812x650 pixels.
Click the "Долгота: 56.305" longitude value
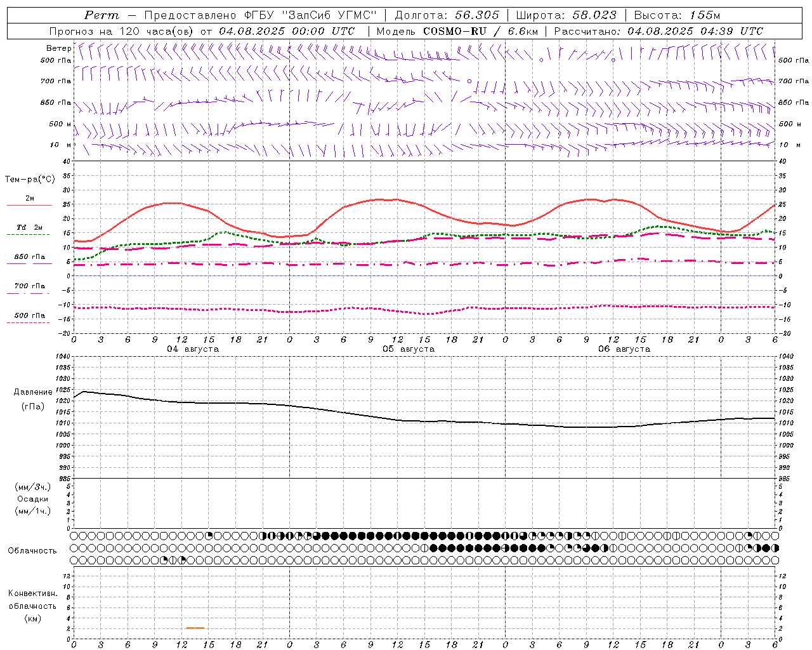pos(447,15)
